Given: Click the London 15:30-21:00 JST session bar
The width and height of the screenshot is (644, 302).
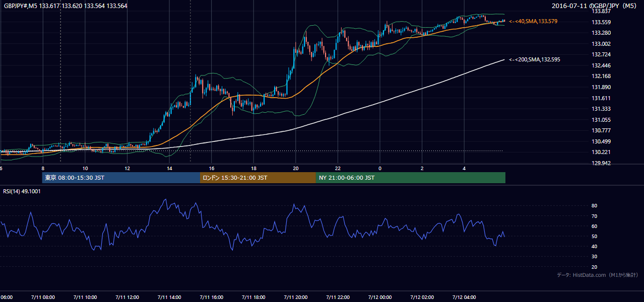Looking at the screenshot, I should click(x=258, y=178).
